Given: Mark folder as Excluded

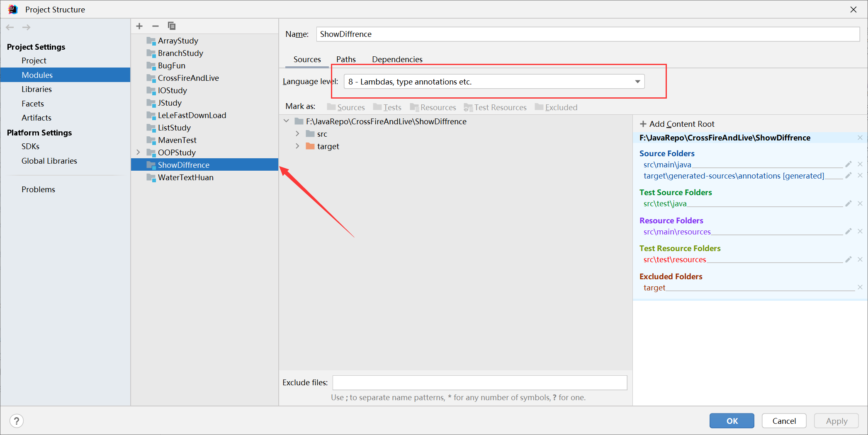Looking at the screenshot, I should [556, 107].
